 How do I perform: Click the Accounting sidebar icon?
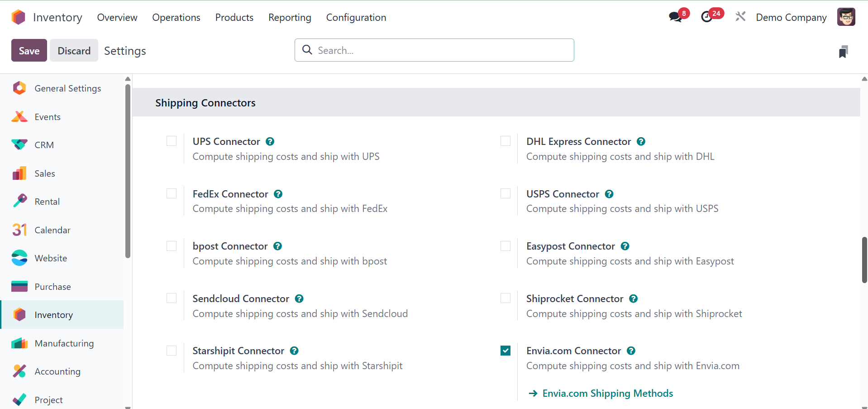(19, 371)
